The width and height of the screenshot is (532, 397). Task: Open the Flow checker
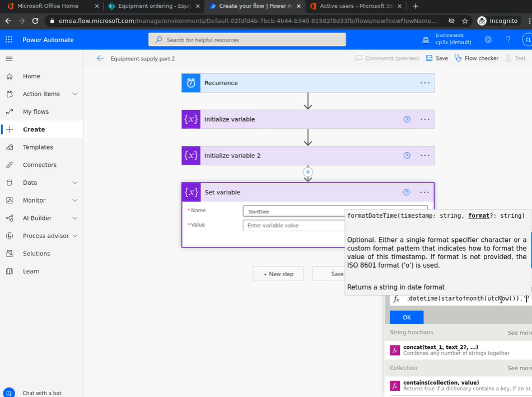[x=477, y=58]
